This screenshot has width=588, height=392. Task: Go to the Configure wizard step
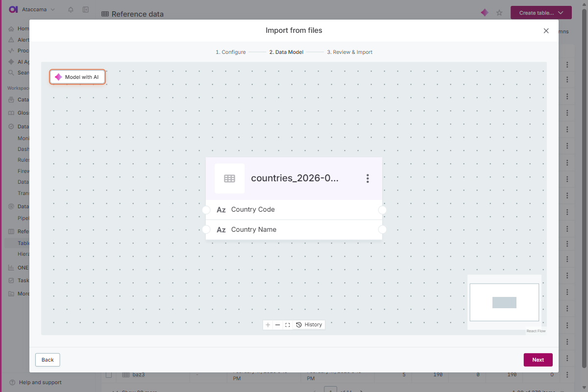[230, 52]
